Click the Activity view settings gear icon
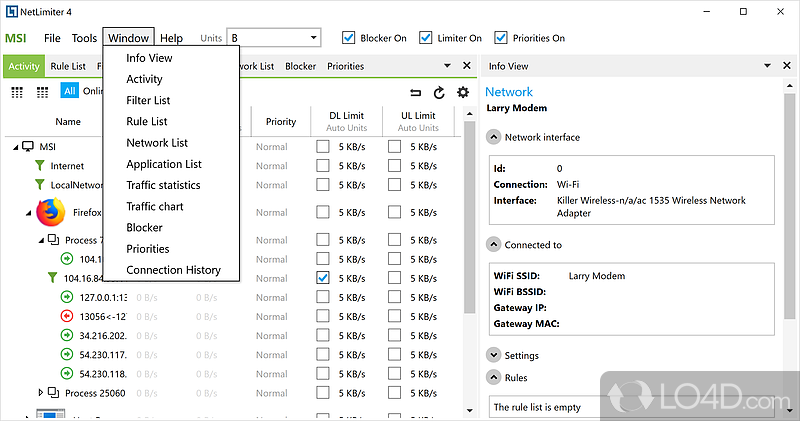The width and height of the screenshot is (800, 421). point(462,92)
